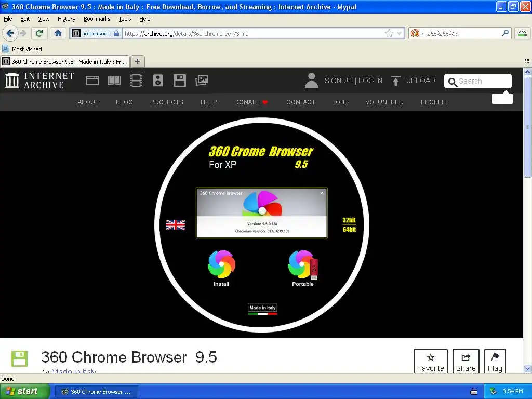
Task: Click the JOBS navigation link
Action: [x=340, y=102]
